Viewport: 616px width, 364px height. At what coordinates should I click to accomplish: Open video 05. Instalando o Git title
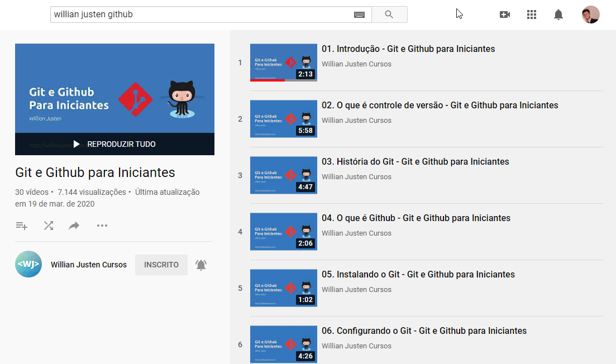418,275
